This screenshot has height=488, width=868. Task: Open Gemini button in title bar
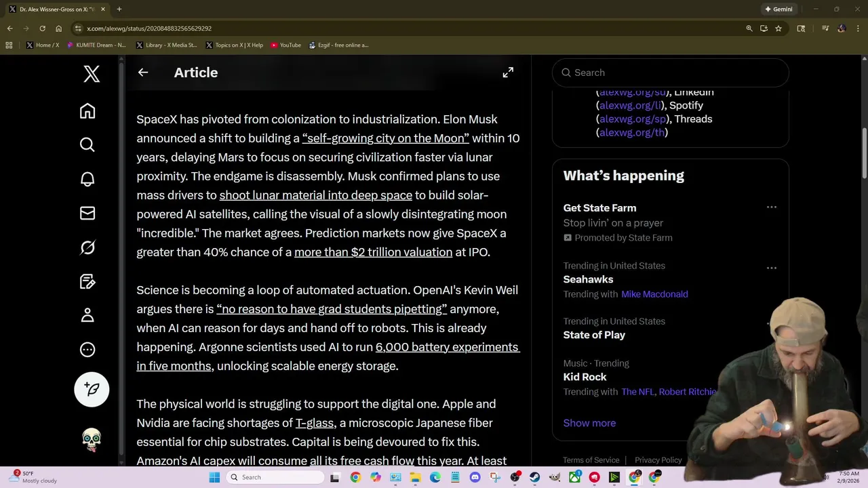(778, 9)
